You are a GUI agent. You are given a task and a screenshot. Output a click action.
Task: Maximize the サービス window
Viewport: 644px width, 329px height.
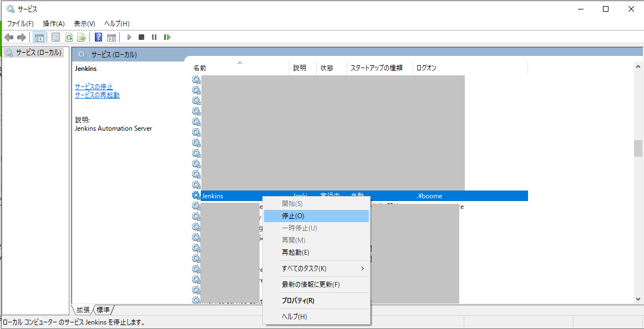[606, 9]
